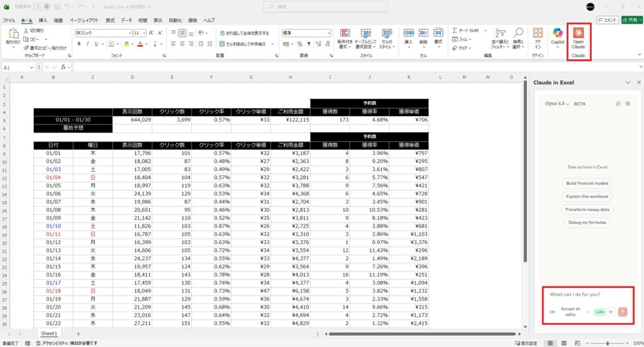Viewport: 644px width, 347px height.
Task: Click the Explain this workbook suggestion
Action: coord(587,196)
